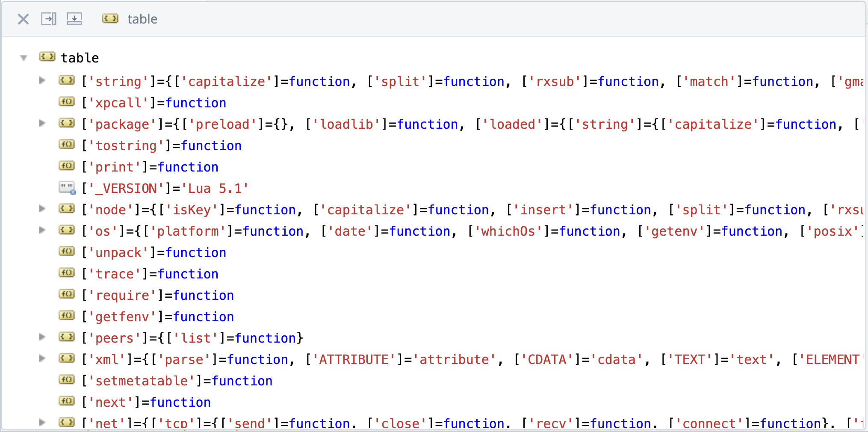Image resolution: width=868 pixels, height=432 pixels.
Task: Click the table icon in the header
Action: point(110,19)
